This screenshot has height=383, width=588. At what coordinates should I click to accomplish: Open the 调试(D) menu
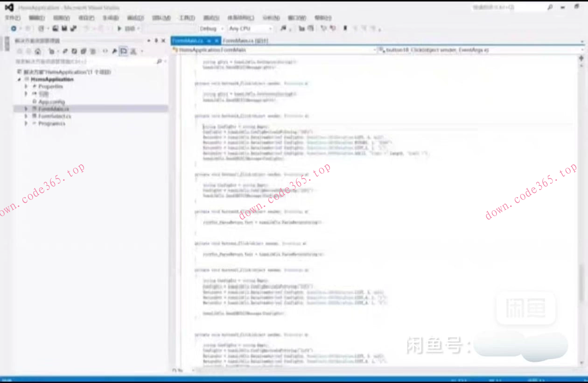[x=135, y=18]
